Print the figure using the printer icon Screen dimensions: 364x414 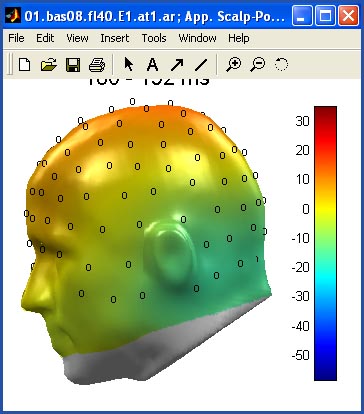[97, 64]
